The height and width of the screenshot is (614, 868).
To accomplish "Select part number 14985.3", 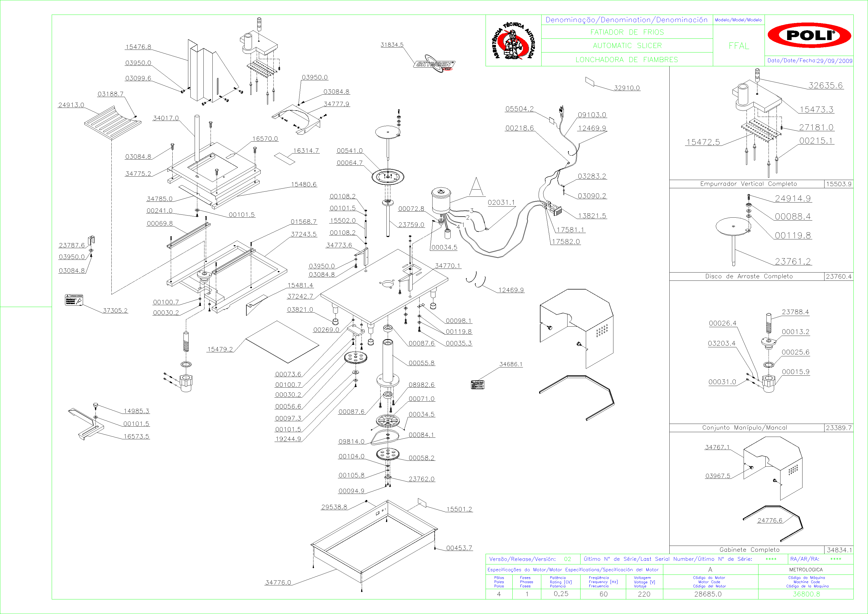I will (x=137, y=411).
